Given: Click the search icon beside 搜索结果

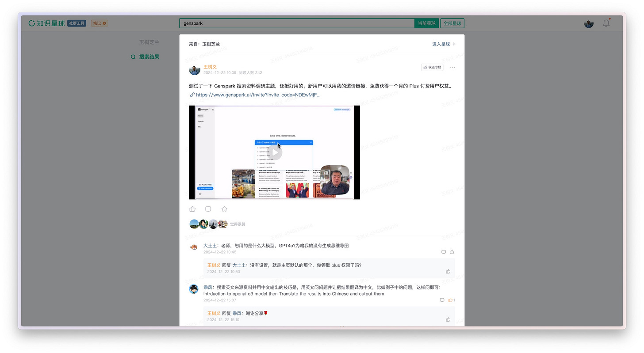Looking at the screenshot, I should click(x=133, y=57).
